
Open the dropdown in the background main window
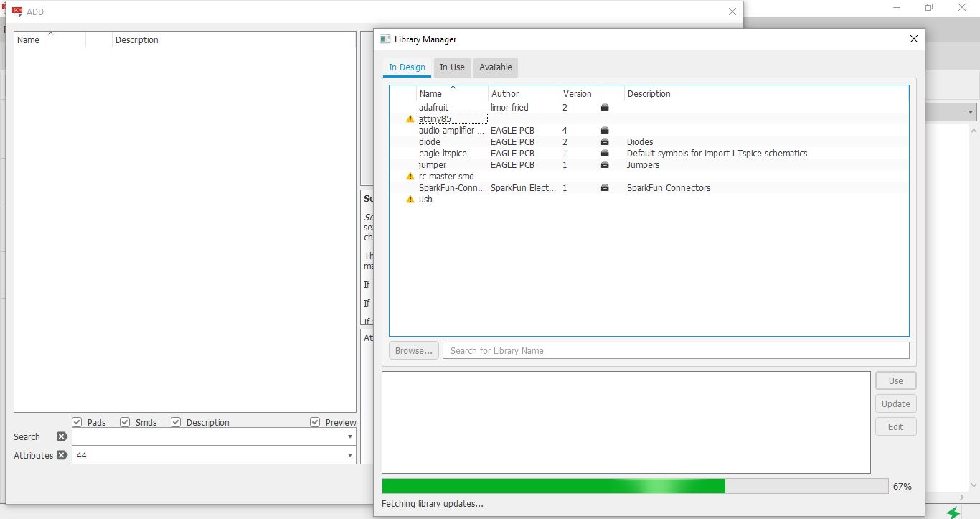coord(971,112)
